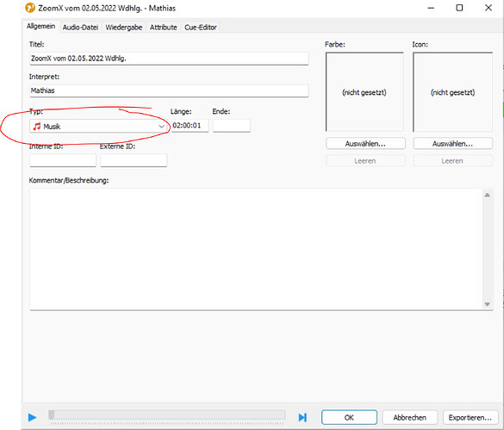
Task: Click the Farbe color preview box
Action: [364, 92]
